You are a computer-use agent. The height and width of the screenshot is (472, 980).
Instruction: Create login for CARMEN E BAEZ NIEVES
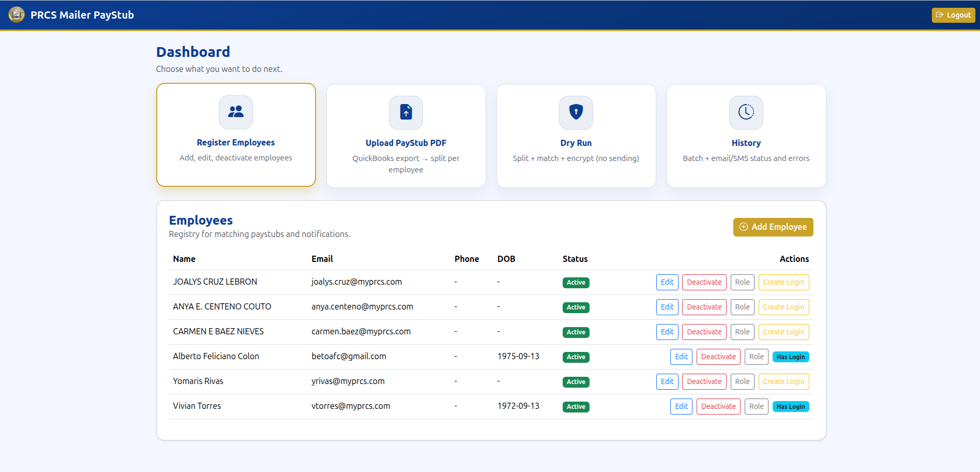[x=783, y=332]
